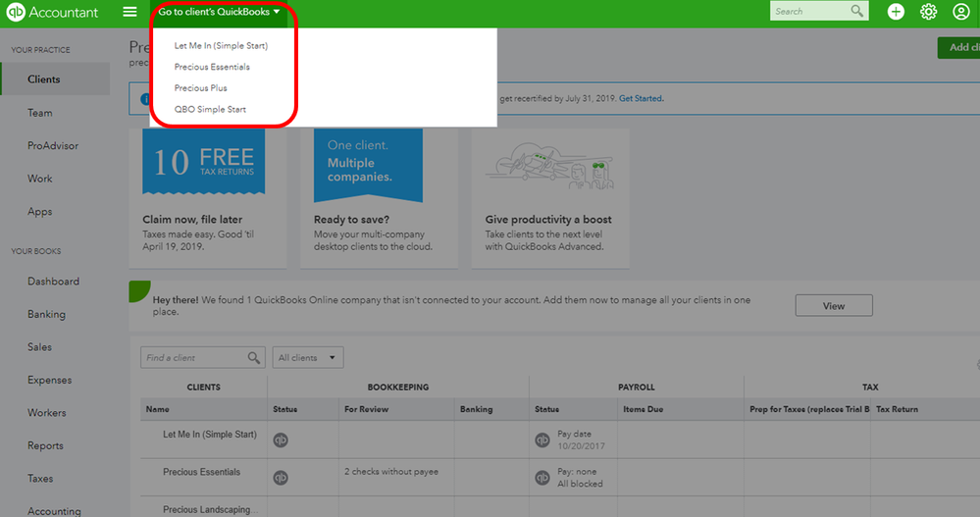Viewport: 980px width, 517px height.
Task: Click the search magnifier in top bar
Action: click(x=856, y=11)
